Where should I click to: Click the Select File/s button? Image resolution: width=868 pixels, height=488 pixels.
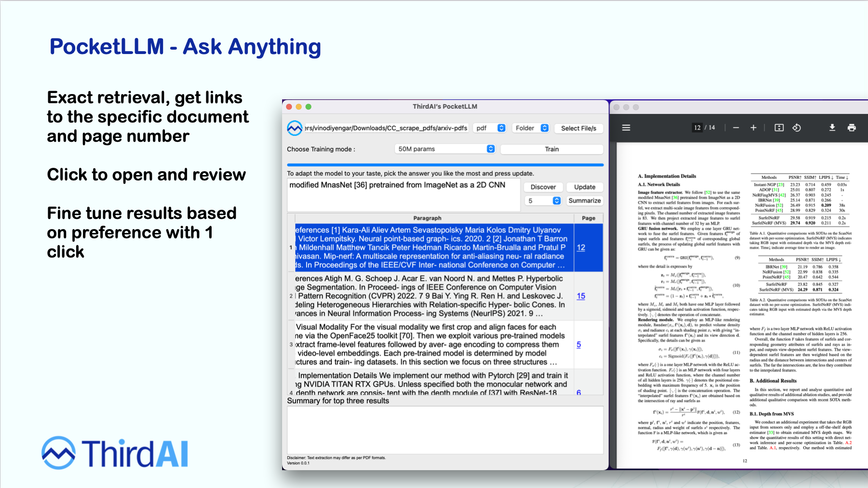tap(579, 128)
